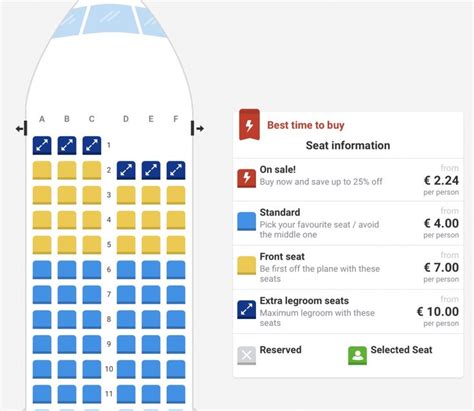This screenshot has width=474, height=411.
Task: Click the red On sale lightning icon
Action: coord(247,178)
